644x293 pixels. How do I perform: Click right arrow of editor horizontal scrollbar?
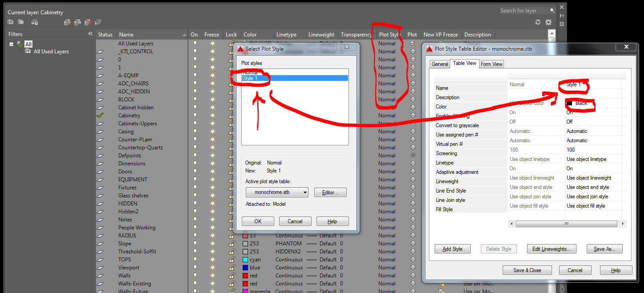click(x=624, y=224)
